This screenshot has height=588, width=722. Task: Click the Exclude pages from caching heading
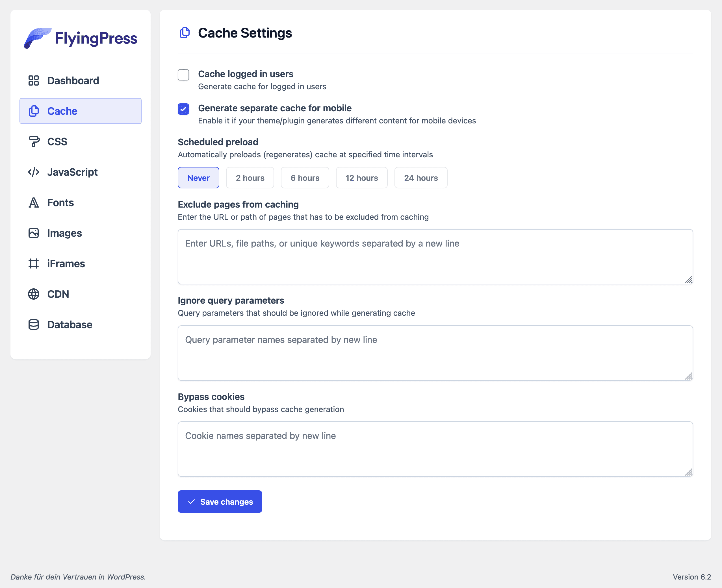[x=238, y=204]
